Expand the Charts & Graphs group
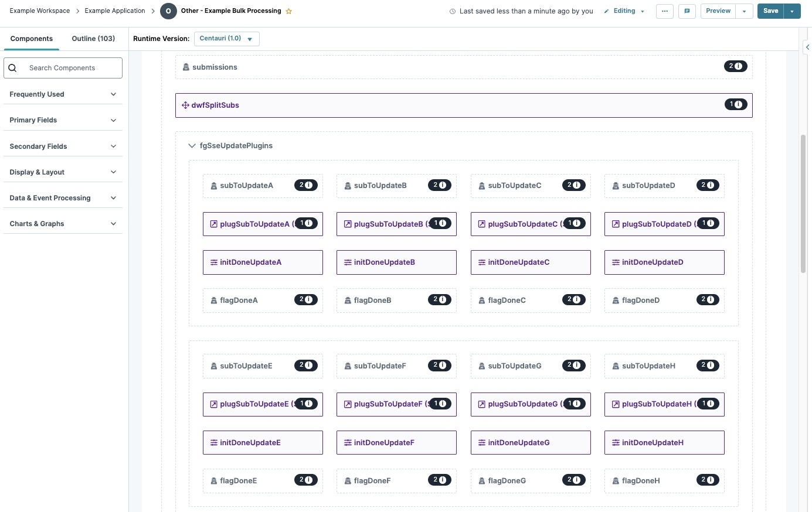Image resolution: width=812 pixels, height=512 pixels. [63, 224]
